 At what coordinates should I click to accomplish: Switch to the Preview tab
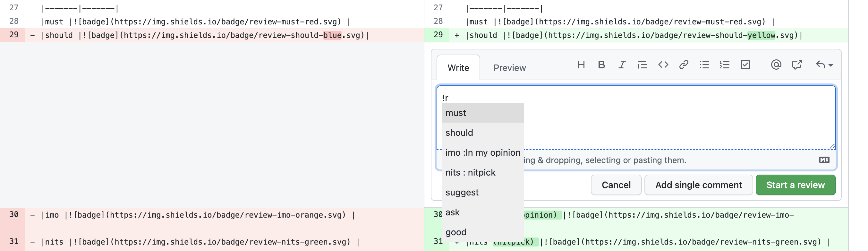pyautogui.click(x=509, y=68)
